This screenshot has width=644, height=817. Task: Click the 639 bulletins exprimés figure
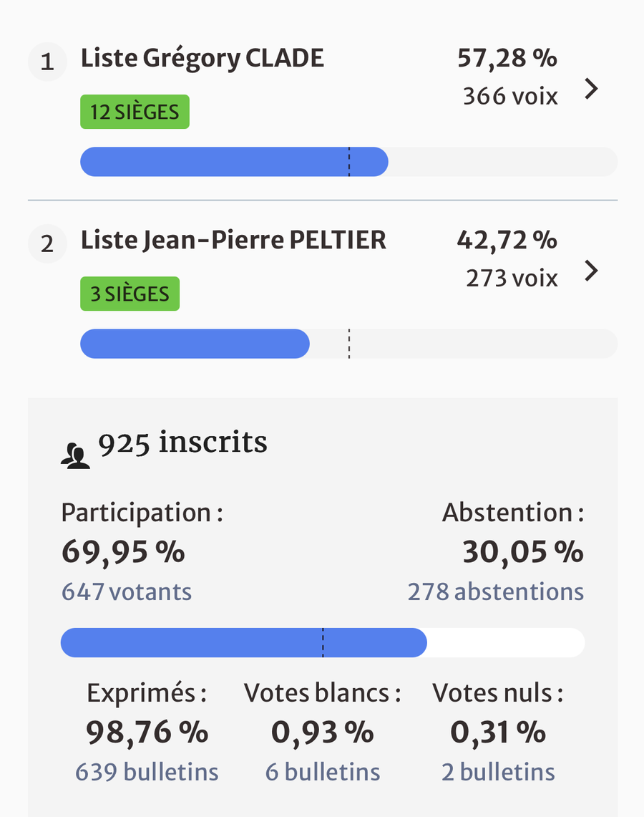[147, 772]
